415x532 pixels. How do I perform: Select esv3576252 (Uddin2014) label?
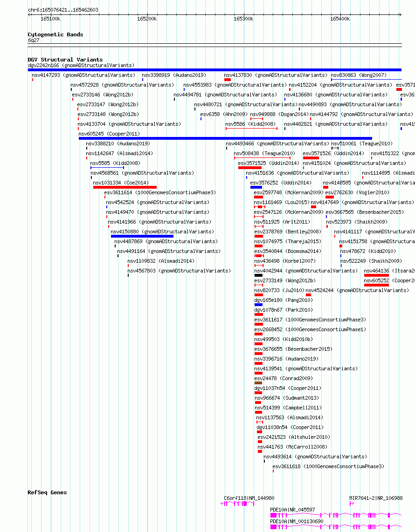click(281, 183)
